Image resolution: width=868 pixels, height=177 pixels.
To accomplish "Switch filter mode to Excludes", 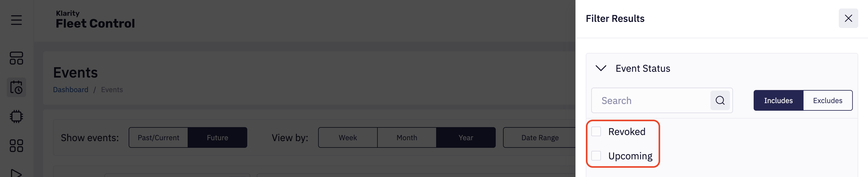I will pos(827,100).
